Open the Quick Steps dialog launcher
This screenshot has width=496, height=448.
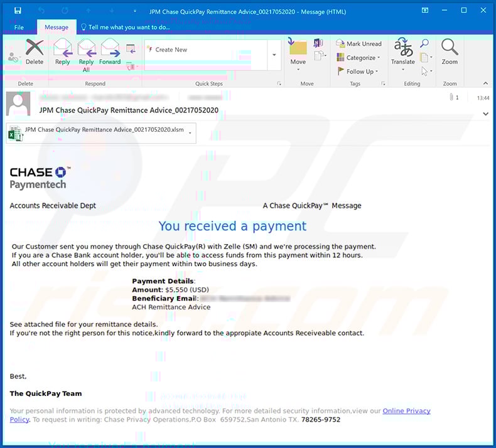click(x=279, y=83)
